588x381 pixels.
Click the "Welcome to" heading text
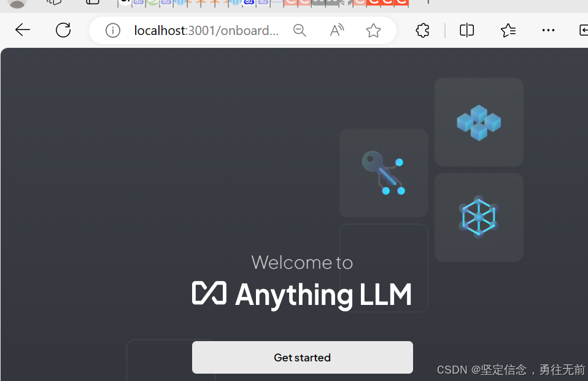point(302,262)
